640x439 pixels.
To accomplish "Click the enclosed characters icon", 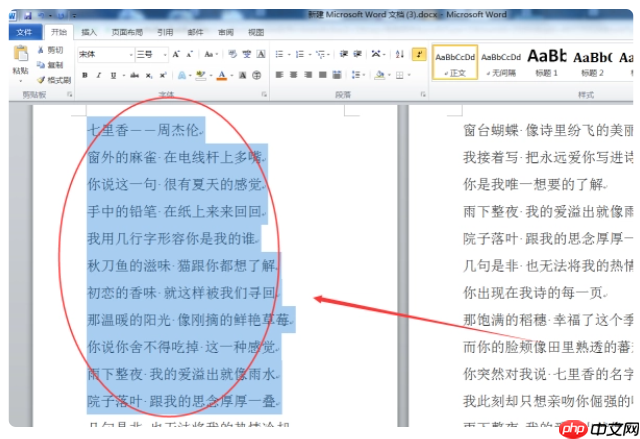I will [256, 75].
